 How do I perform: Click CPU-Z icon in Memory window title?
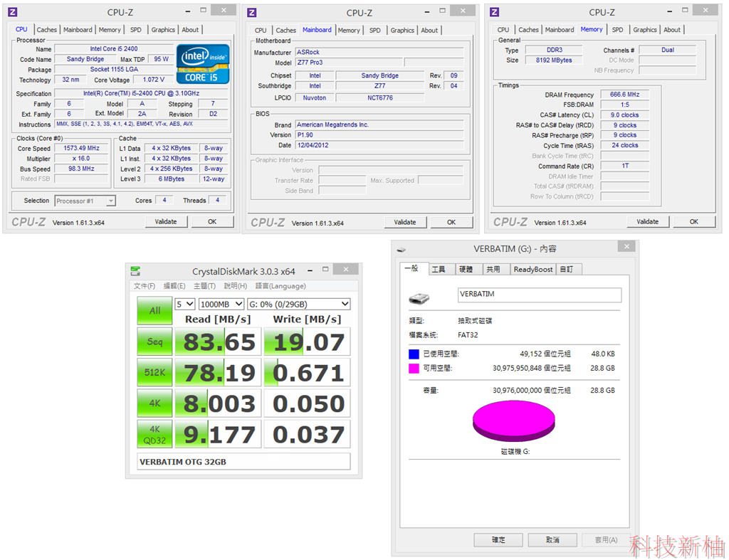pyautogui.click(x=495, y=12)
